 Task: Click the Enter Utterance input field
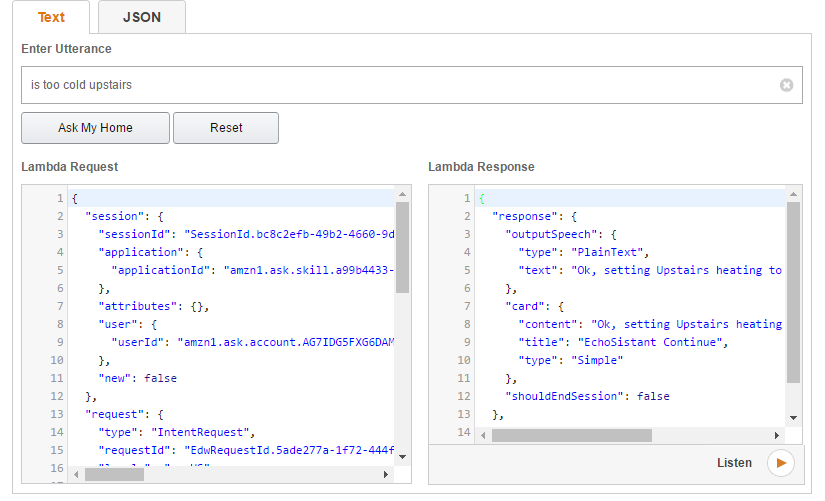tap(411, 85)
